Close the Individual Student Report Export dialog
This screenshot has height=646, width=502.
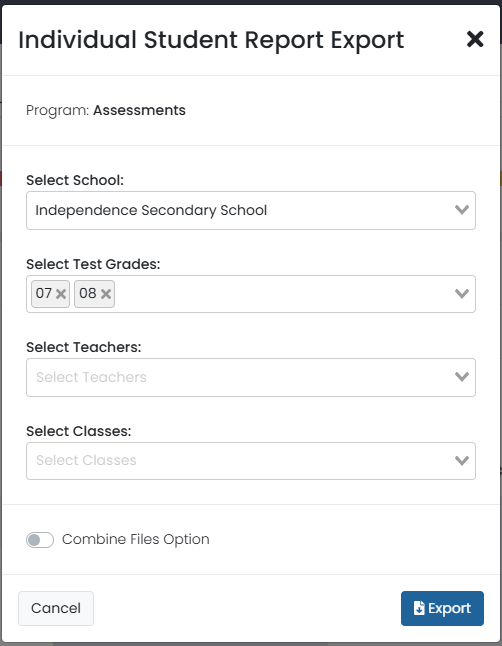pos(475,39)
